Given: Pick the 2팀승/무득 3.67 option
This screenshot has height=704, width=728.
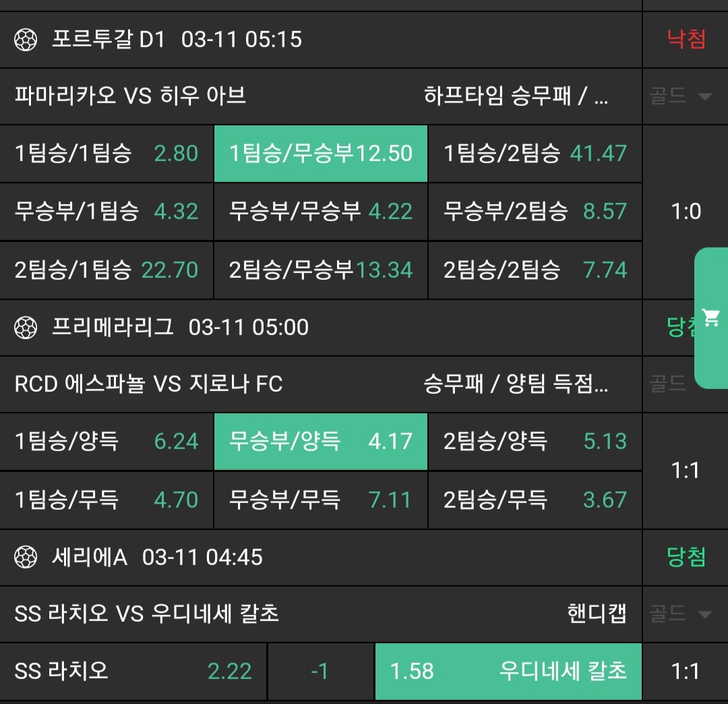Looking at the screenshot, I should point(535,500).
